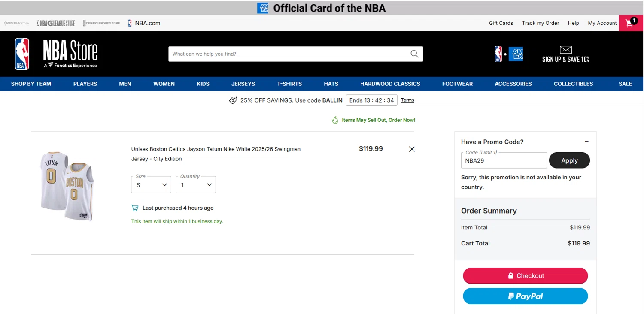644x314 pixels.
Task: Click 'Official Card of the NBA' banner text
Action: 329,8
